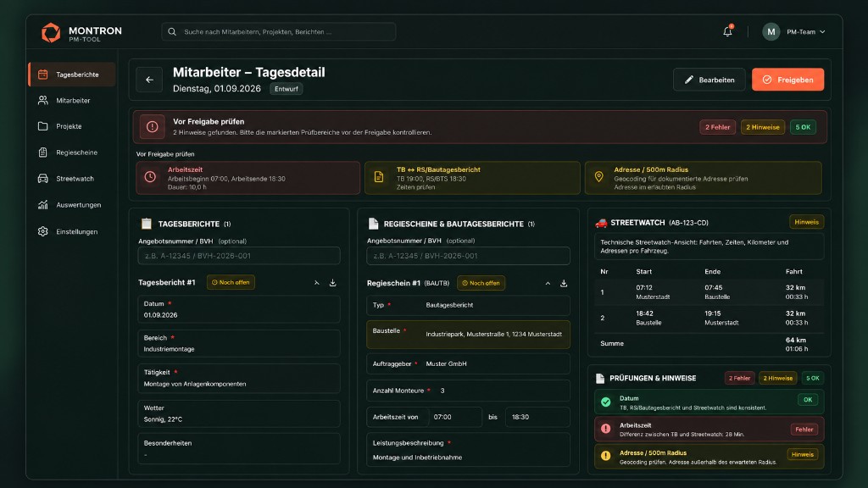Viewport: 868px width, 488px height.
Task: Open Auswertungen in the sidebar
Action: click(72, 205)
